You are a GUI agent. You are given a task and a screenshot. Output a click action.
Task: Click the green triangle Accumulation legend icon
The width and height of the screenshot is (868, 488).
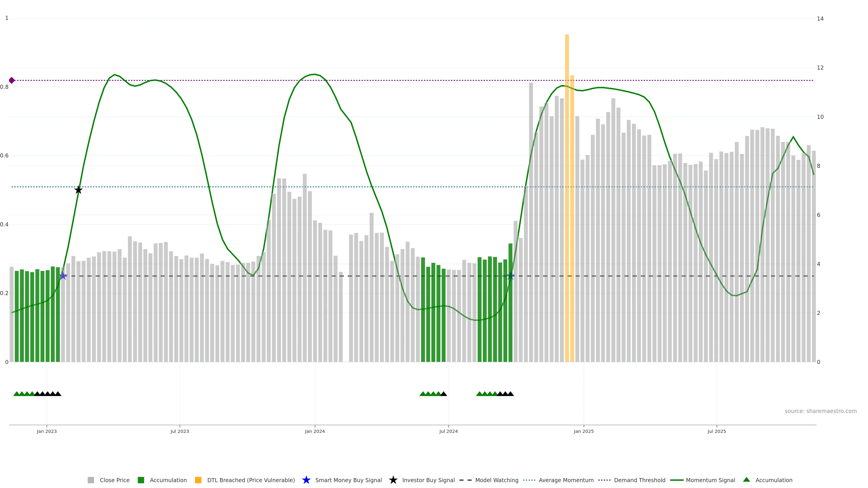tap(746, 480)
